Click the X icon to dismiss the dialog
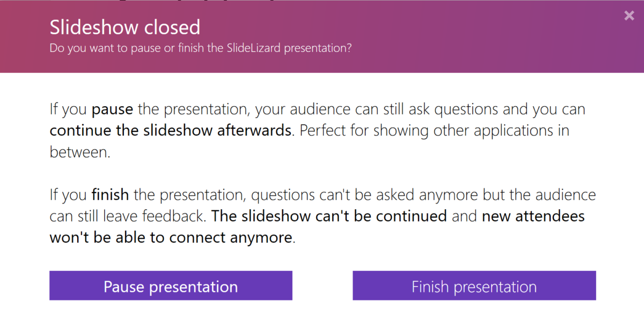 tap(628, 16)
